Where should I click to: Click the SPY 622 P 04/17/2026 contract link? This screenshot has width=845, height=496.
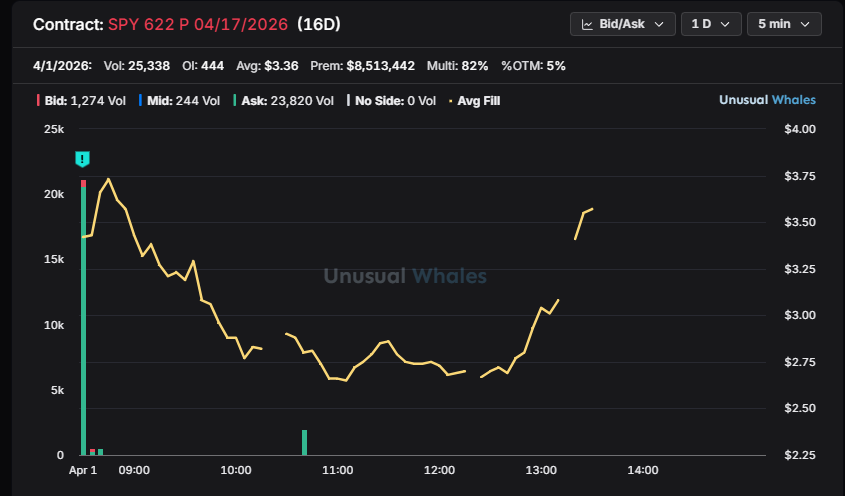198,24
